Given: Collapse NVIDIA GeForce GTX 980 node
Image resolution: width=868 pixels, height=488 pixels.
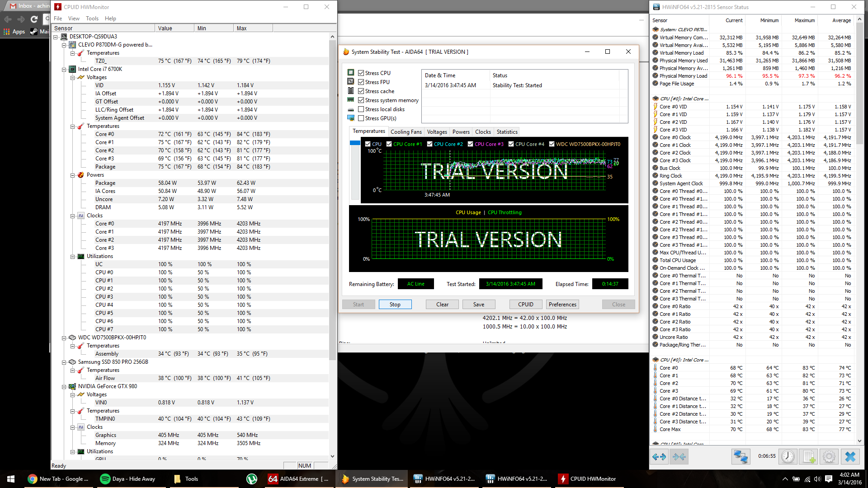Looking at the screenshot, I should [64, 387].
